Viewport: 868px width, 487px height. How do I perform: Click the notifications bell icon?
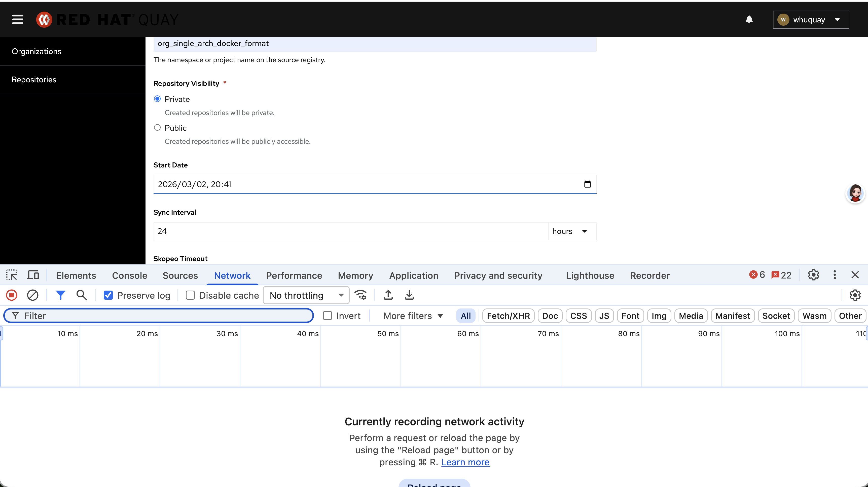coord(749,20)
